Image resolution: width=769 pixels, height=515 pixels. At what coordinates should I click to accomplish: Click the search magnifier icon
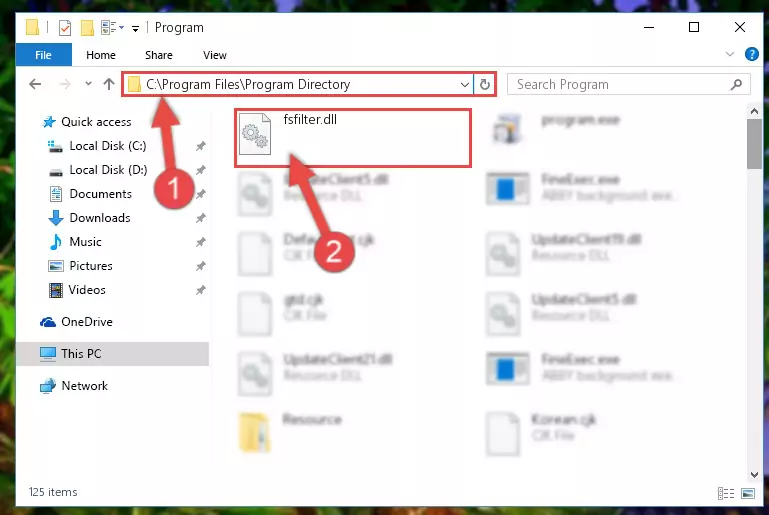click(736, 84)
